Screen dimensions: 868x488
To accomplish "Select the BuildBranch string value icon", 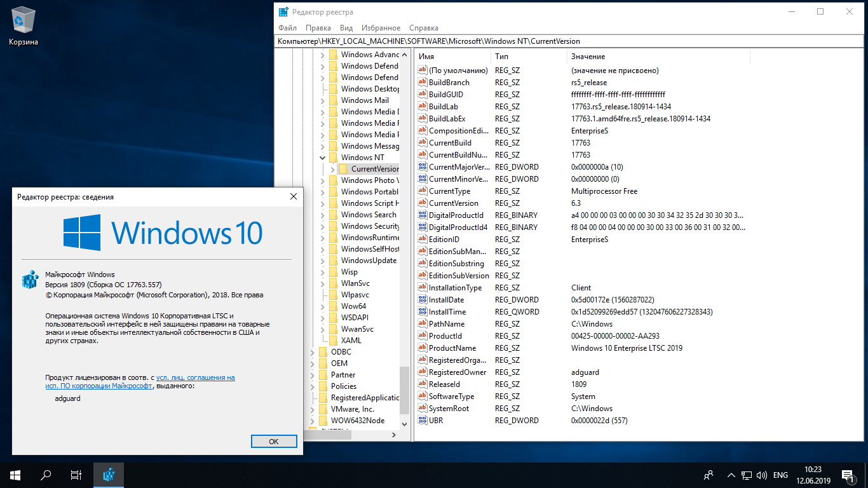I will (423, 83).
